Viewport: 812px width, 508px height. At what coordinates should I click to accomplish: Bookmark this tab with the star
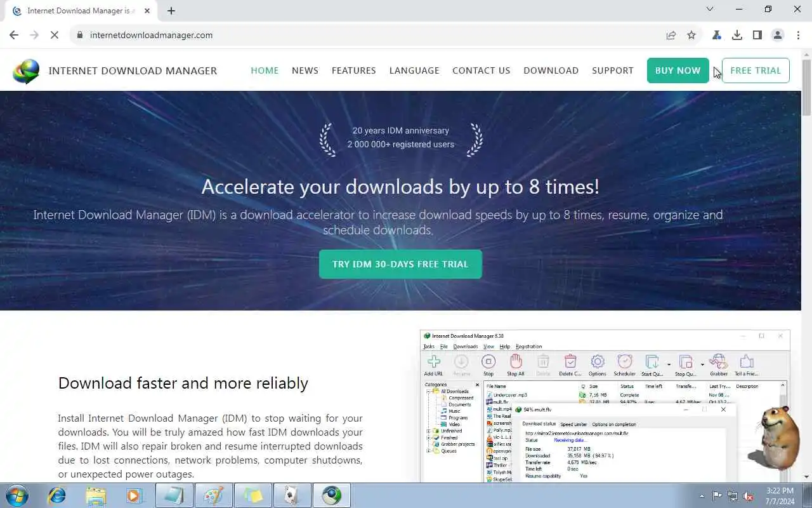(691, 35)
